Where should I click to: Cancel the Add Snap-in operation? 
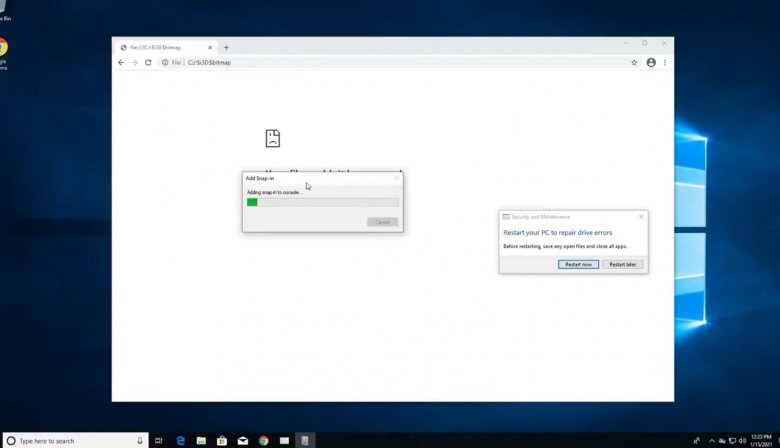point(382,222)
